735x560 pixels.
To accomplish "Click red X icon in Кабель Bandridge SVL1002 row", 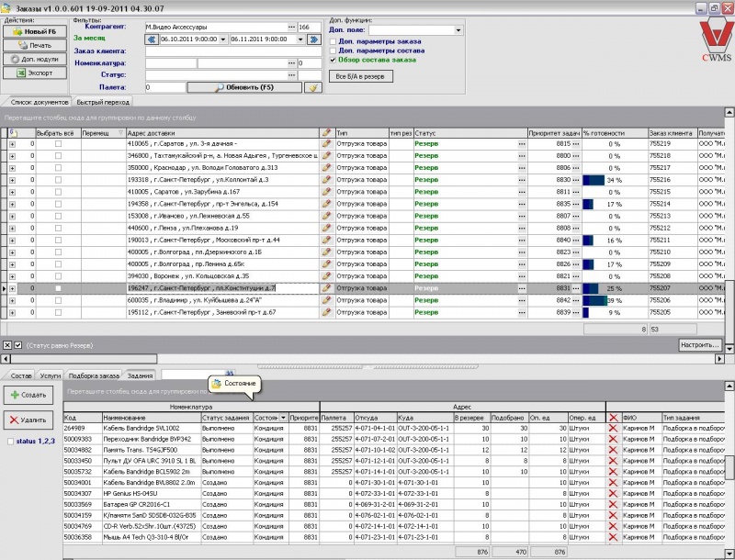I will coord(613,427).
